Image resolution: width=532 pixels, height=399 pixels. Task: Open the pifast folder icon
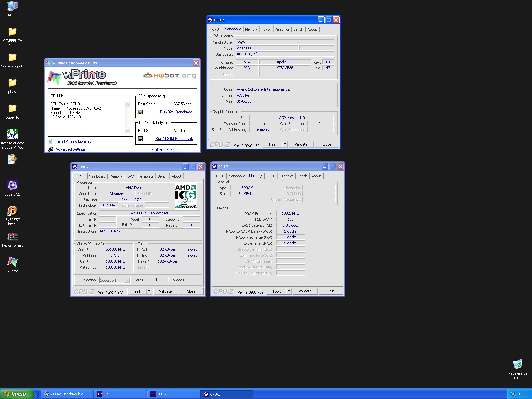point(12,83)
